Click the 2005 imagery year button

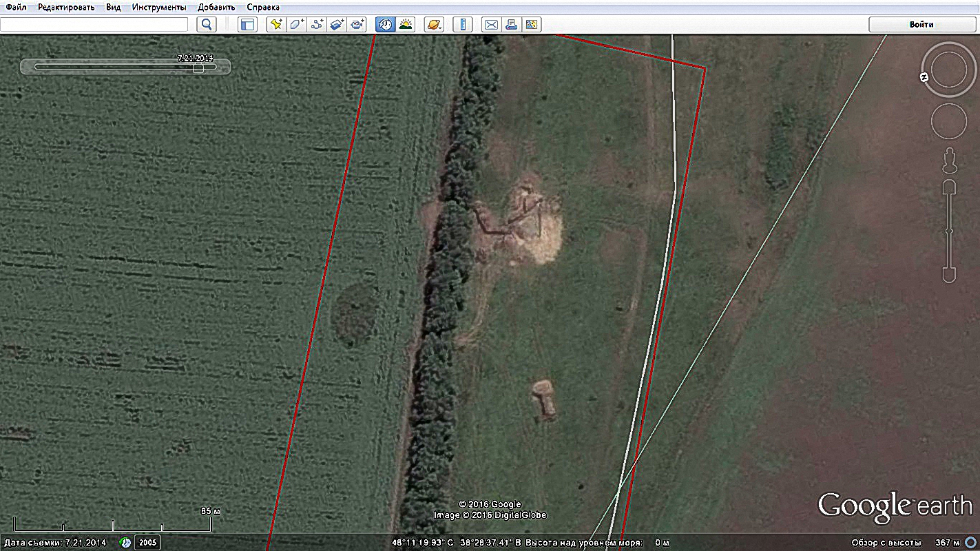pyautogui.click(x=147, y=543)
